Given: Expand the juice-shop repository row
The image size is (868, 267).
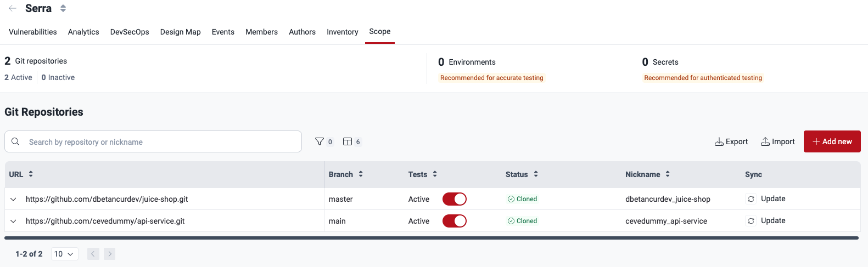Looking at the screenshot, I should pyautogui.click(x=13, y=199).
